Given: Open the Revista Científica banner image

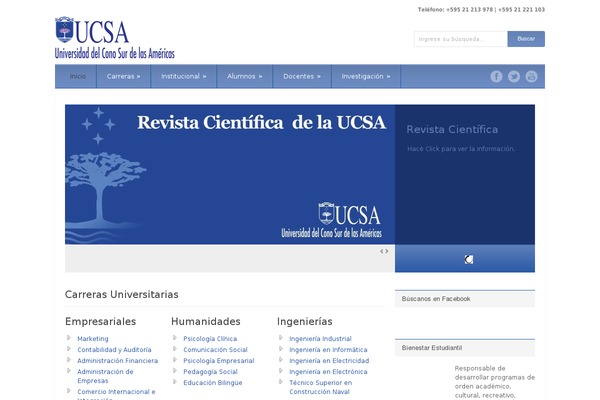Looking at the screenshot, I should point(230,174).
